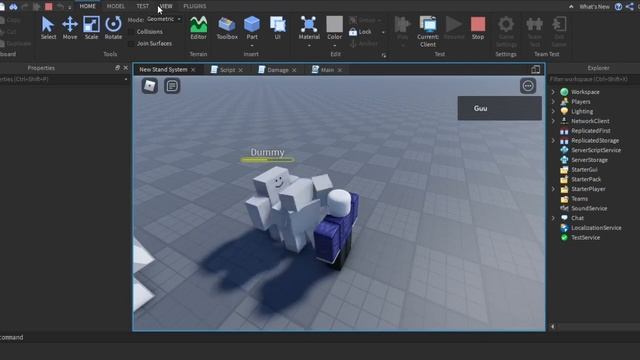Switch to the VIEW ribbon tab
Viewport: 640px width, 360px height.
[x=166, y=6]
